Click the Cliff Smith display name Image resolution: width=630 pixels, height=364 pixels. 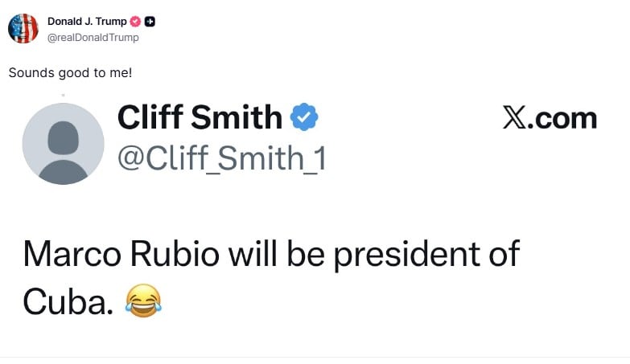tap(200, 118)
